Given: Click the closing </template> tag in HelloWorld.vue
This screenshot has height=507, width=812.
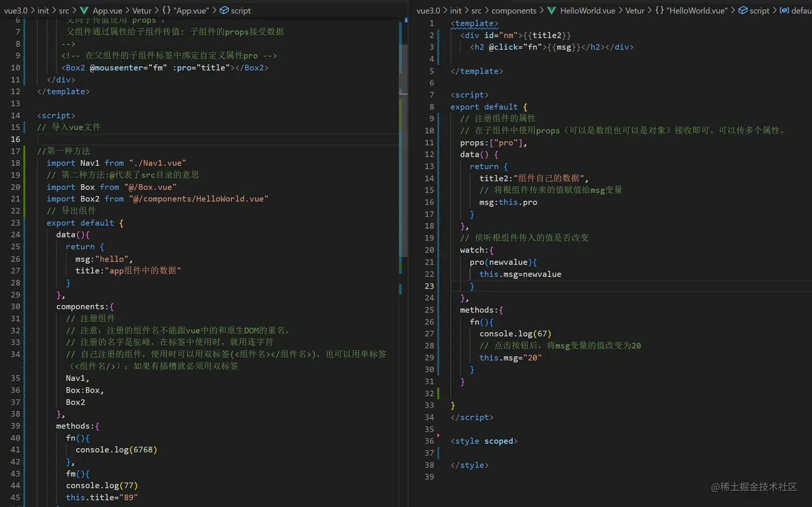Looking at the screenshot, I should (x=476, y=71).
